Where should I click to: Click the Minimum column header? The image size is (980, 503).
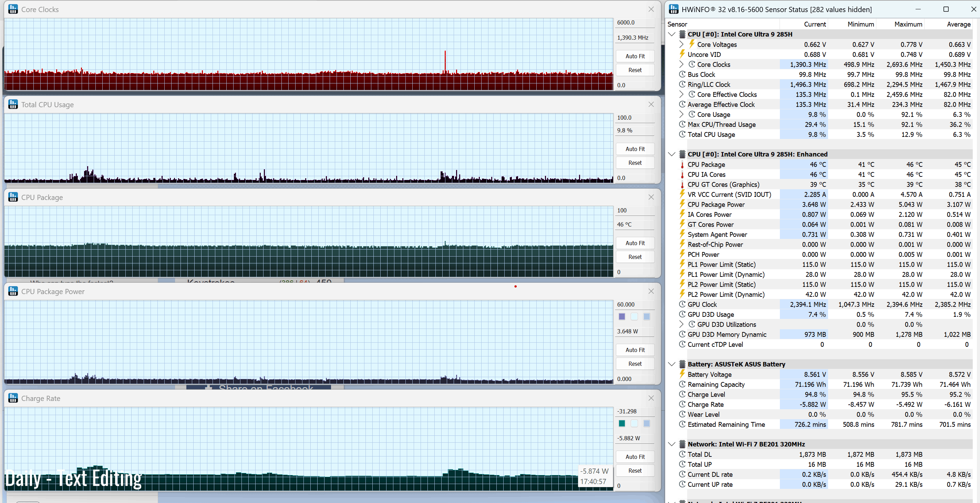[852, 24]
